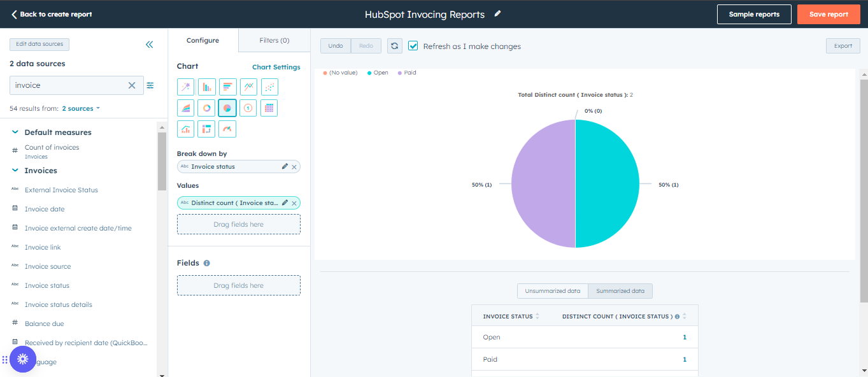Switch to the donut chart type
The height and width of the screenshot is (377, 868).
coord(206,108)
